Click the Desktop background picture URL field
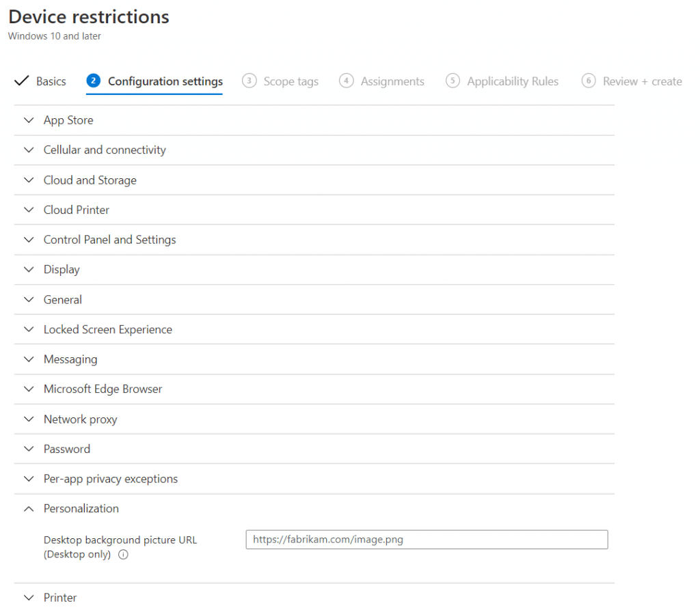700x610 pixels. [427, 540]
